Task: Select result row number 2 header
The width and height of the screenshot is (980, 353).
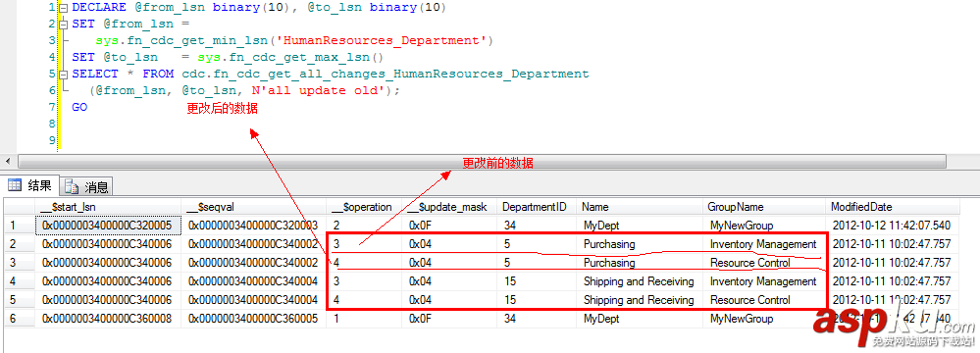Action: (20, 243)
